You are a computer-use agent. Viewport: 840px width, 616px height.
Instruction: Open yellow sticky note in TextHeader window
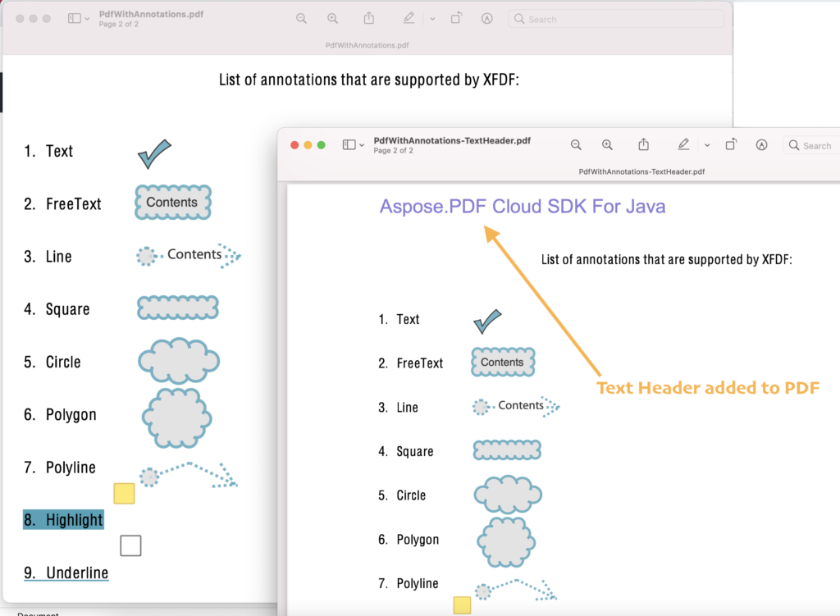pyautogui.click(x=463, y=606)
